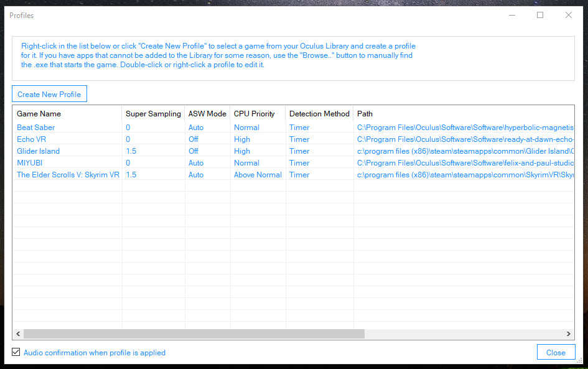Viewport: 588px width, 369px height.
Task: Select The Elder Scrolls V: Skyrim VR profile
Action: (68, 175)
